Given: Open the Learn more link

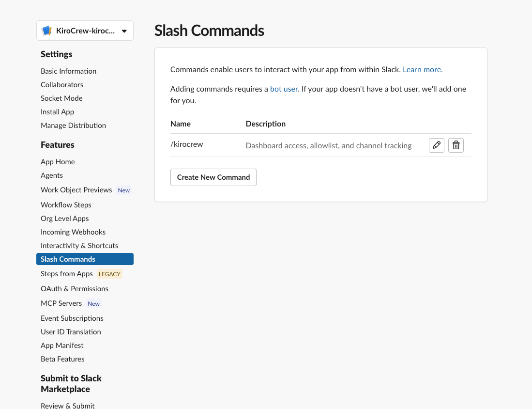Looking at the screenshot, I should [423, 70].
